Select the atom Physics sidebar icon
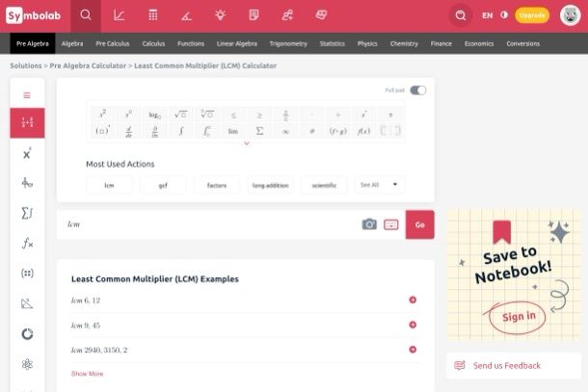 27,364
